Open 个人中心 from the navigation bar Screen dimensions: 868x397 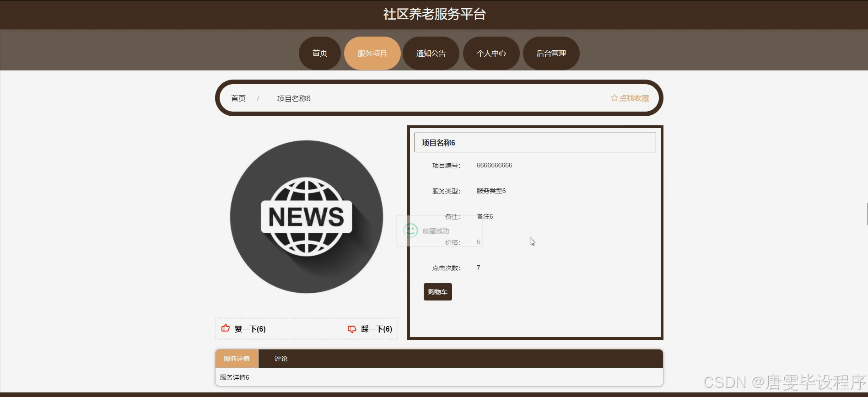[x=491, y=53]
